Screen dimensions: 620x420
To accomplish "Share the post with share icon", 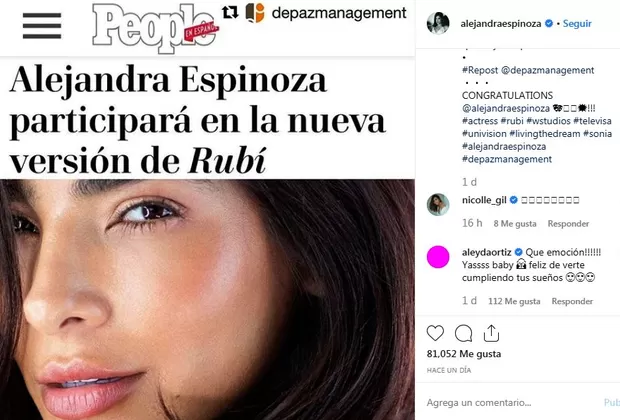I will [x=491, y=333].
